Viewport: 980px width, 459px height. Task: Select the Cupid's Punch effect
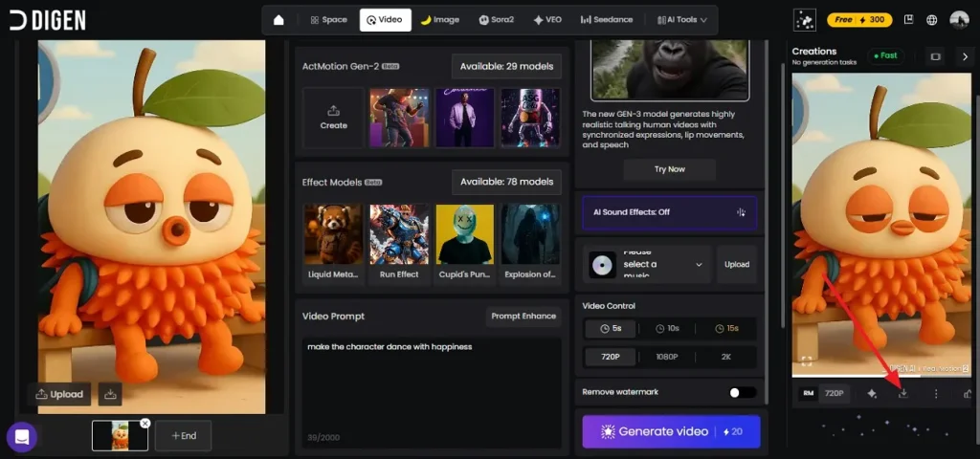(465, 244)
